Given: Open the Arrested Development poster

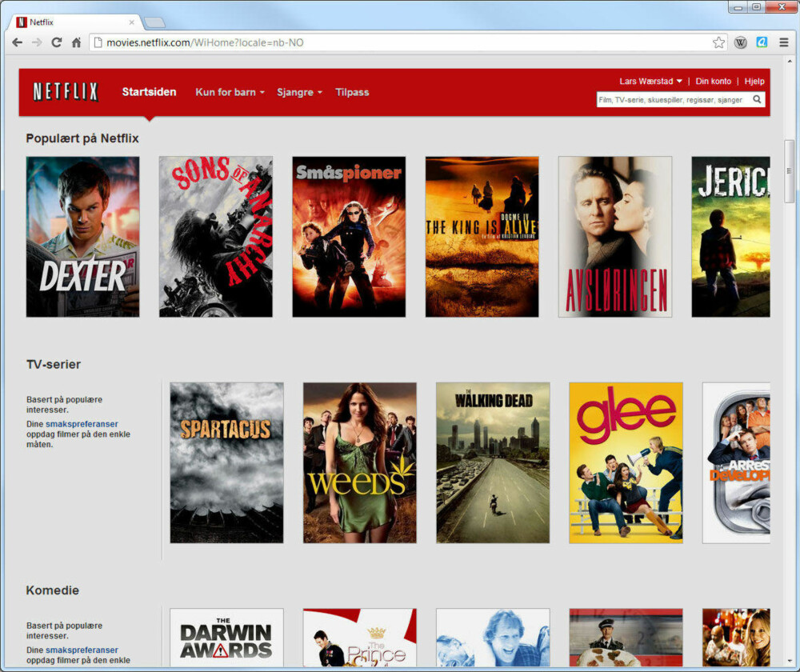Looking at the screenshot, I should click(x=736, y=462).
